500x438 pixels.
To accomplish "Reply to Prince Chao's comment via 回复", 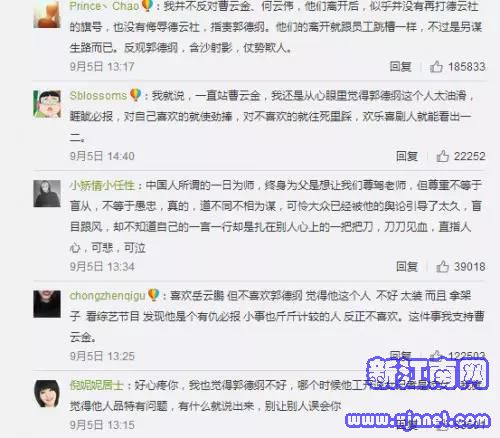I will point(400,67).
